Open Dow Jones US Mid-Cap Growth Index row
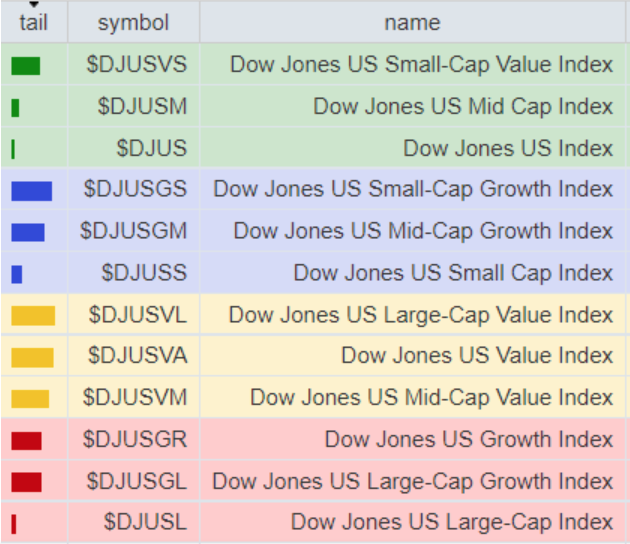Screen dimensions: 630x544 [x=423, y=231]
